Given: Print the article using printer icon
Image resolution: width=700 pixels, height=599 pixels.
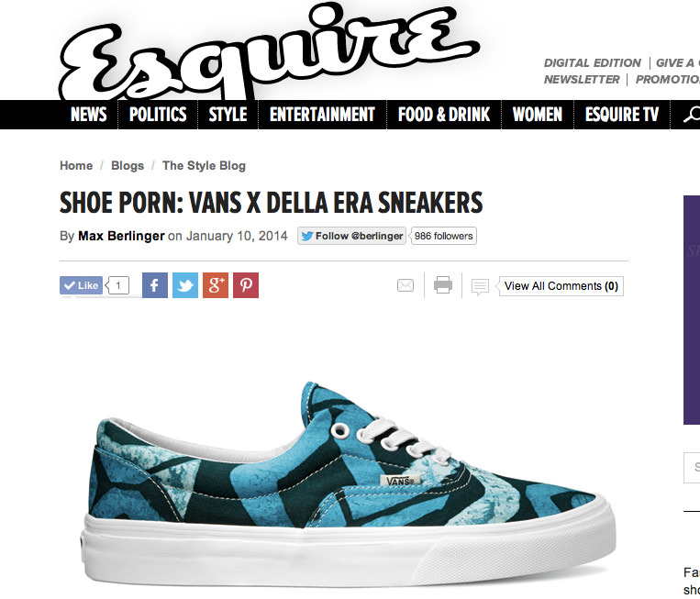Looking at the screenshot, I should [x=443, y=285].
